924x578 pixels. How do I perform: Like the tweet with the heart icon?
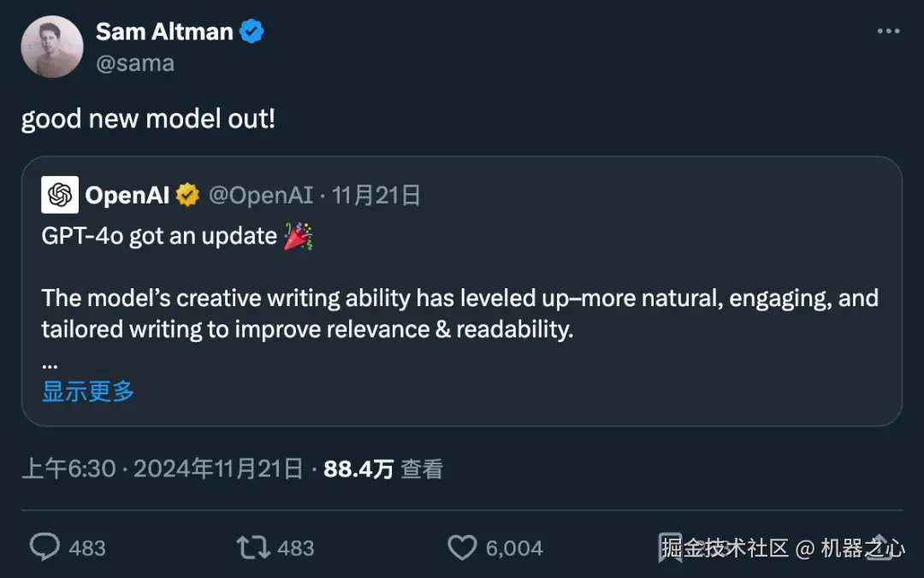462,547
